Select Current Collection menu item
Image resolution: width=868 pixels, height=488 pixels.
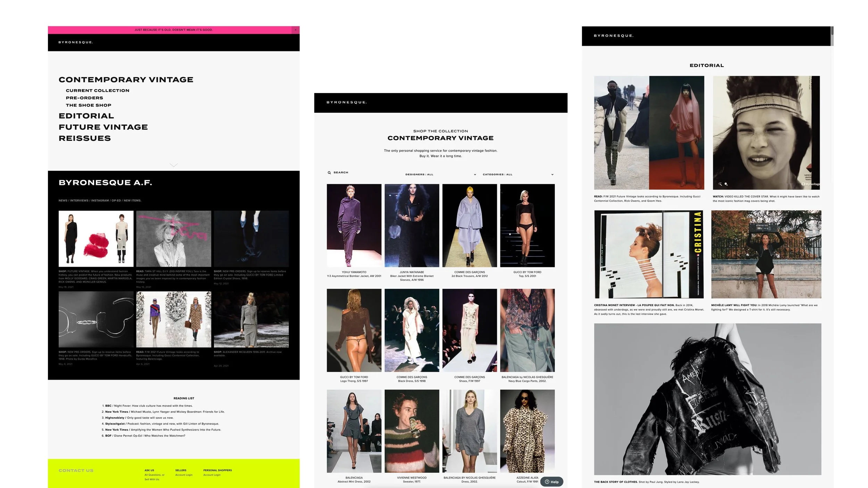[x=98, y=91]
